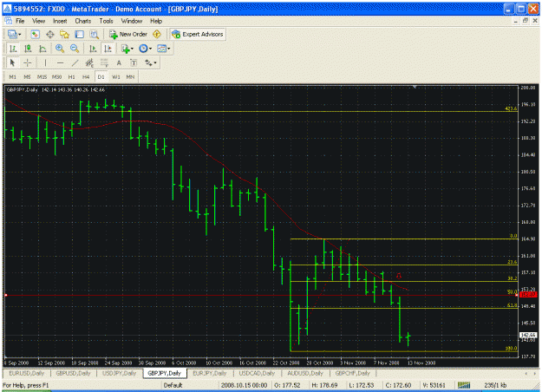The height and width of the screenshot is (392, 542).
Task: Switch to the GBPUSD,Daily chart tab
Action: point(73,373)
